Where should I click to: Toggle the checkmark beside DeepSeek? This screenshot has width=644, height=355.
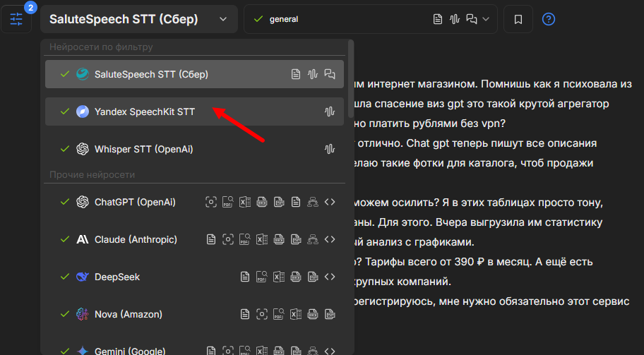click(x=65, y=277)
